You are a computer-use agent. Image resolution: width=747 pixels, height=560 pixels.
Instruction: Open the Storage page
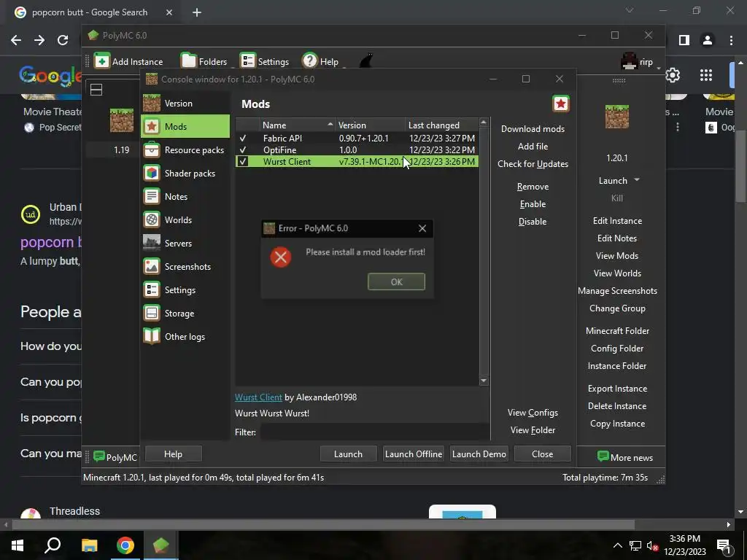click(185, 314)
